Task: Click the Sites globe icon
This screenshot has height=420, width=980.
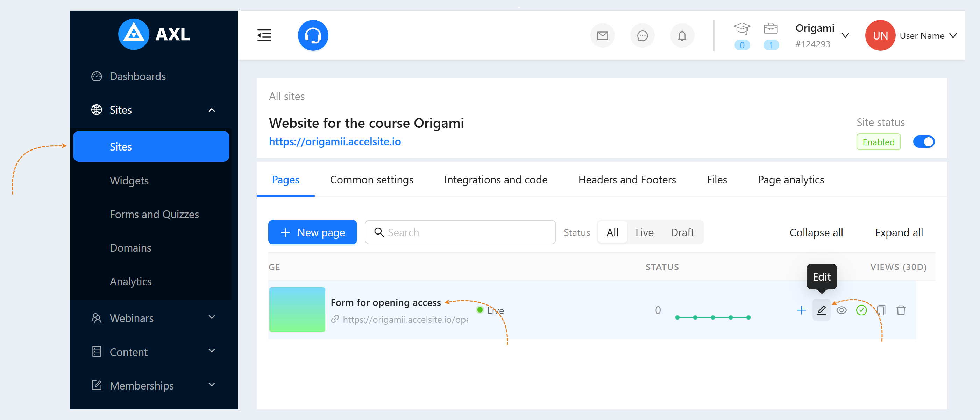Action: coord(97,110)
